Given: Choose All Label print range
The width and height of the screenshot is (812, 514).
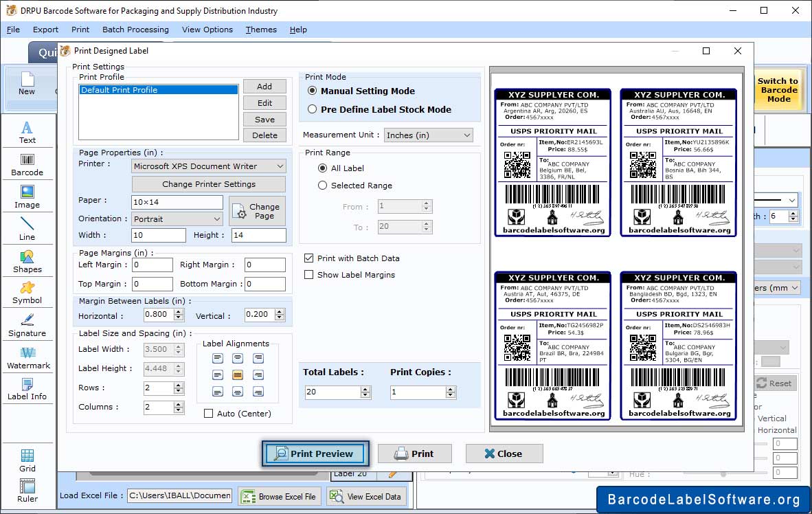Looking at the screenshot, I should coord(323,168).
